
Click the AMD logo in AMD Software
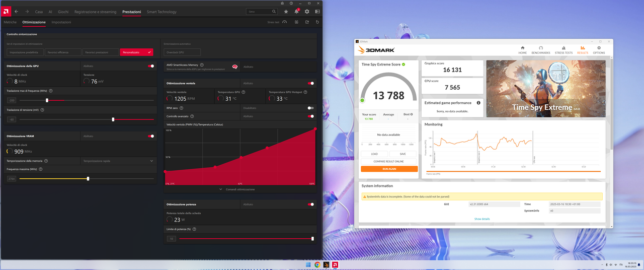click(5, 11)
